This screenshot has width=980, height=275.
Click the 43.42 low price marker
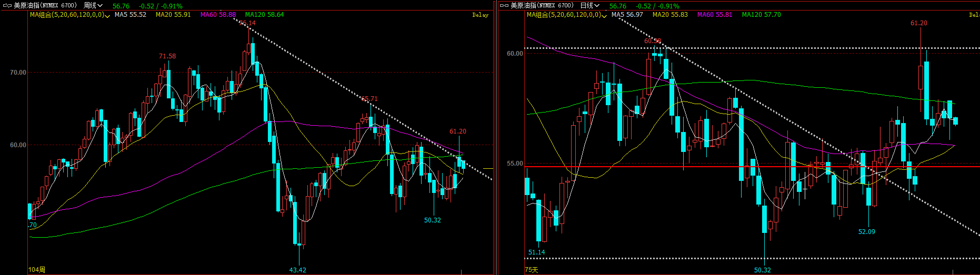click(x=297, y=270)
